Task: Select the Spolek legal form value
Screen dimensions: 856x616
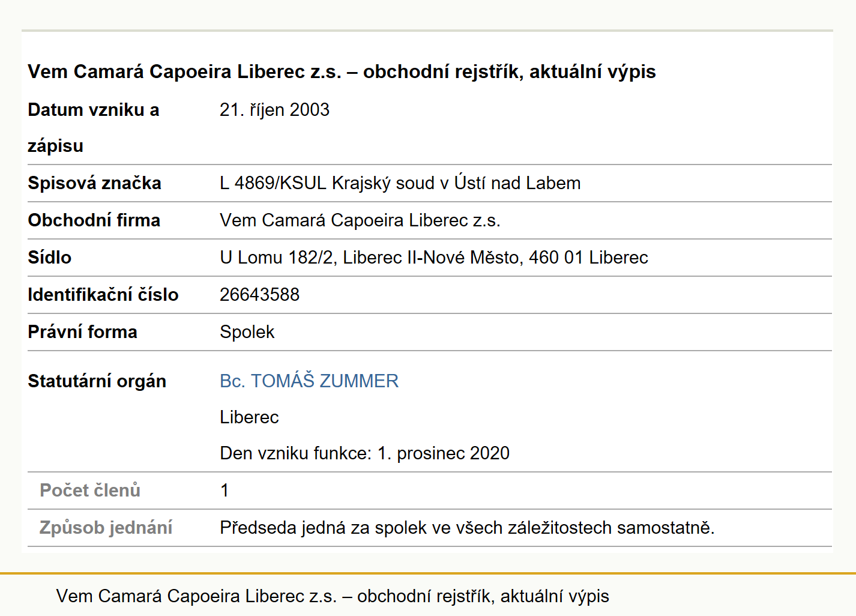Action: click(x=247, y=332)
